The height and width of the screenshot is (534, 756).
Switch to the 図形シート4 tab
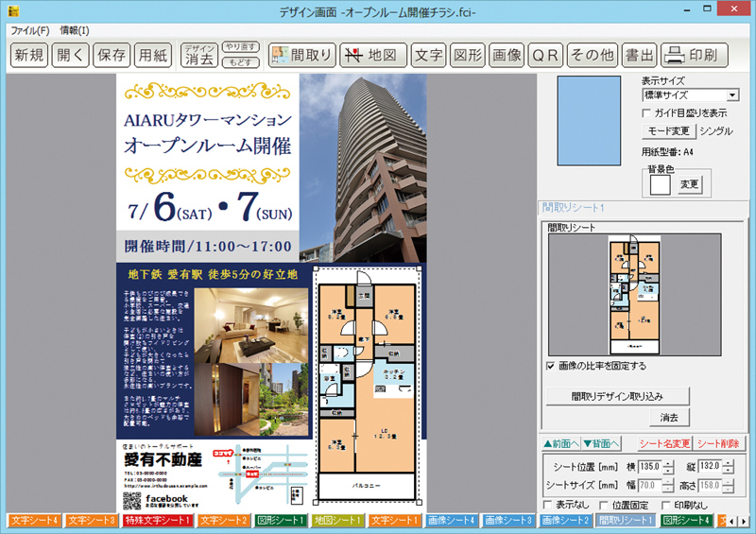point(685,521)
